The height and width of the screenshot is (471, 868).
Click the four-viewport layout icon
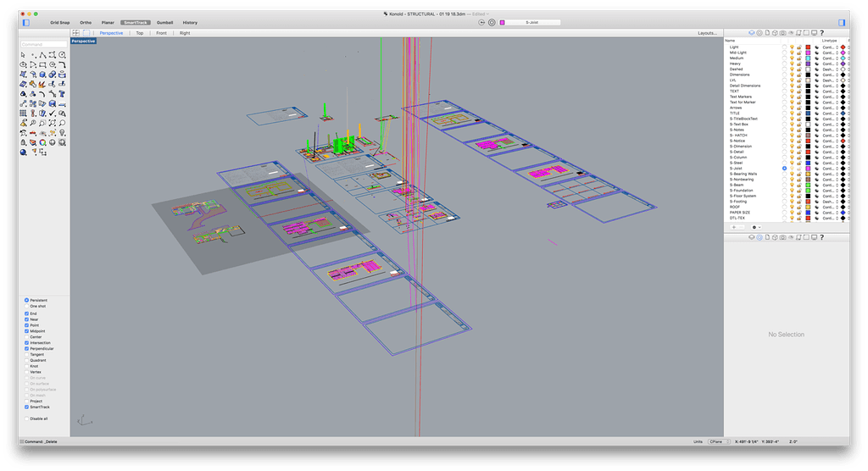click(75, 33)
